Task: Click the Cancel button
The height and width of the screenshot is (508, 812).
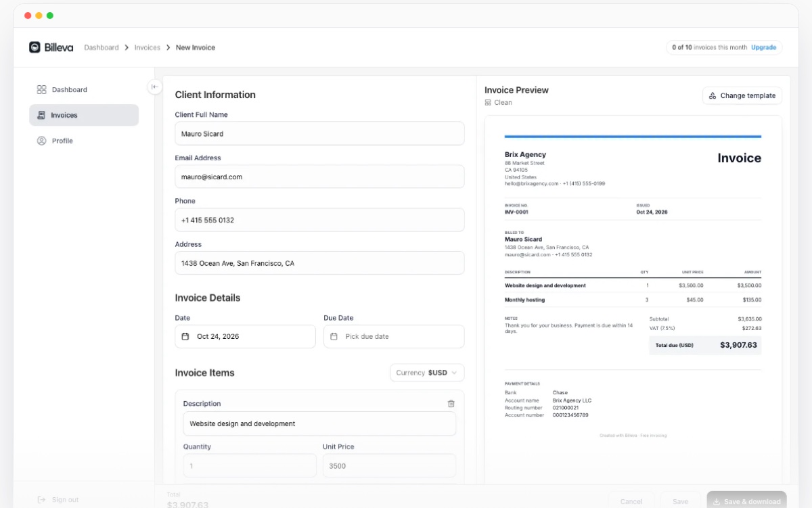Action: tap(631, 501)
